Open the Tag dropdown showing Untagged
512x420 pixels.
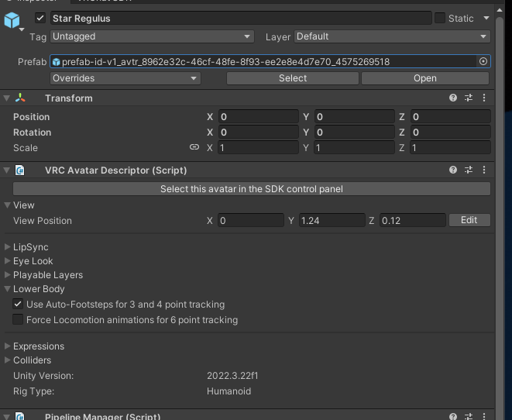point(152,36)
